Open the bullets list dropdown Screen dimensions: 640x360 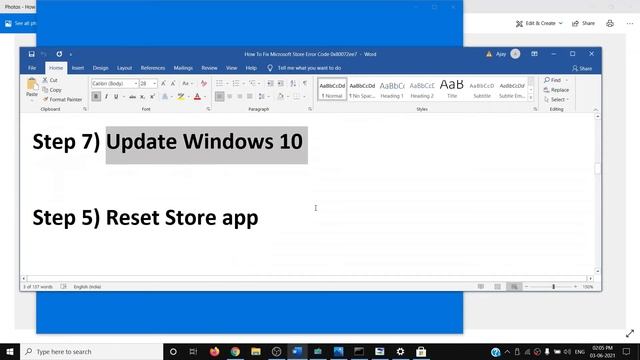point(227,83)
